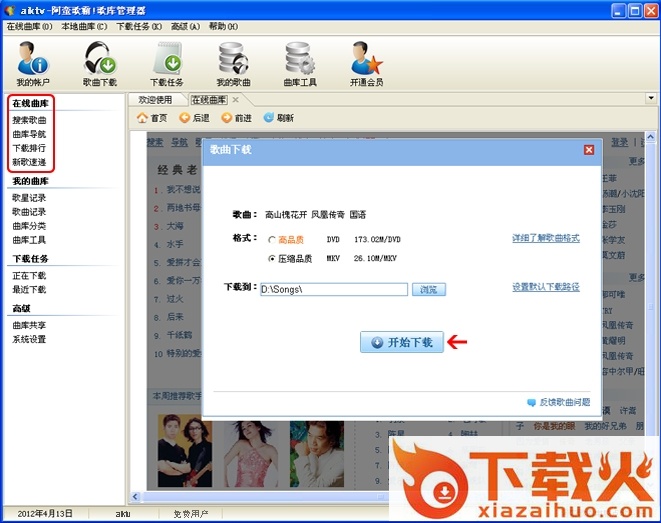Select 歌曲记录 in sidebar

coord(29,212)
